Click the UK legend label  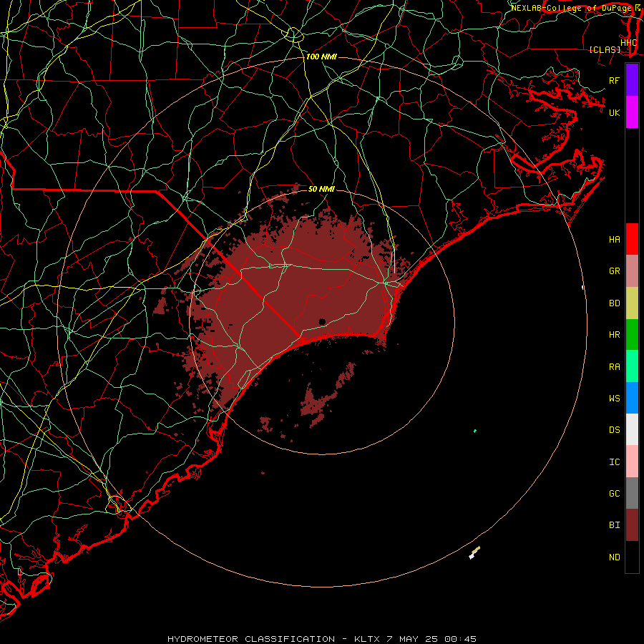pos(615,112)
